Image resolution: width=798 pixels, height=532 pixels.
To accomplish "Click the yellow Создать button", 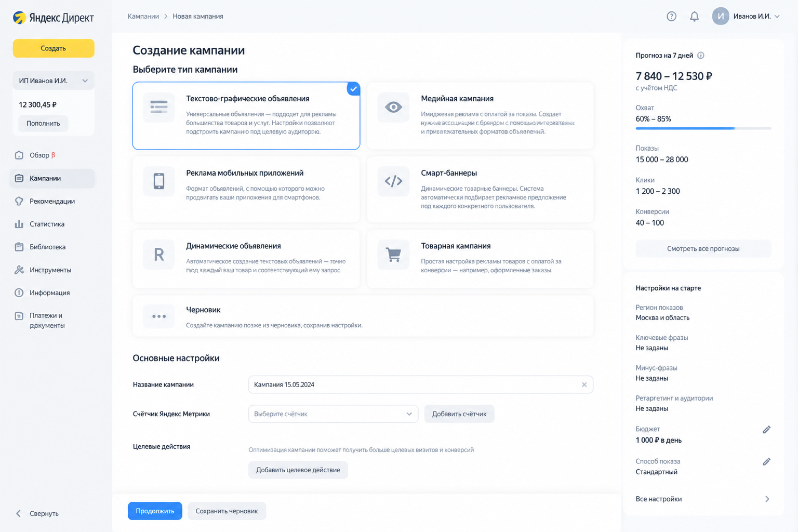I will [54, 48].
